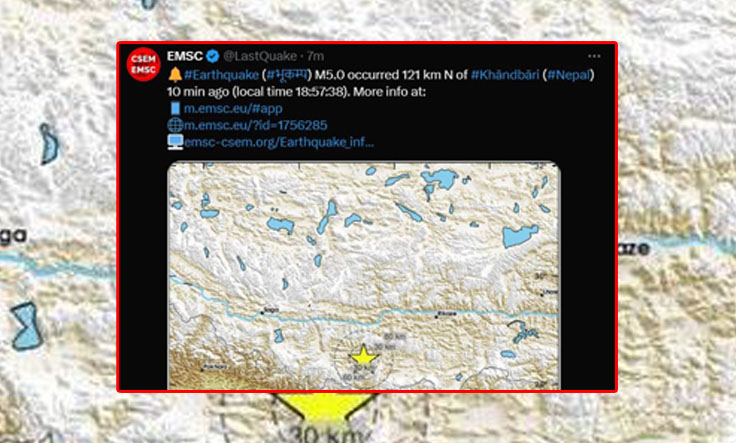Open the embedded earthquake map image
This screenshot has width=736, height=443.
[x=364, y=275]
